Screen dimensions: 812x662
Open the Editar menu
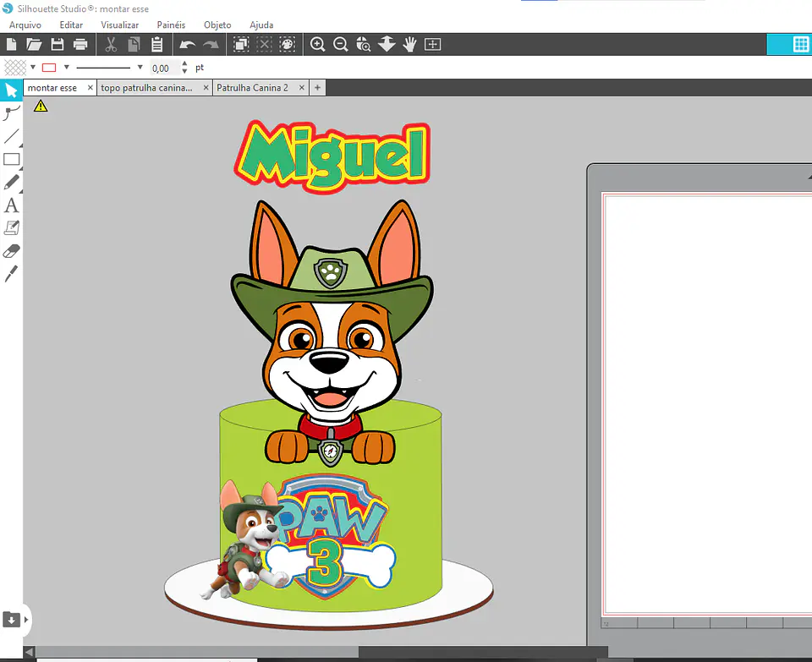pos(71,25)
